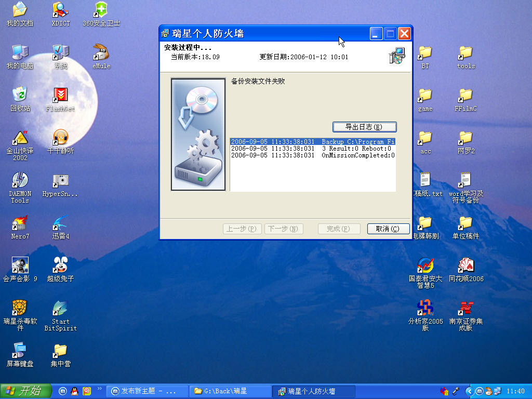Click the Rising firewall title bar icon
Screen dimensions: 532x399
pyautogui.click(x=165, y=33)
